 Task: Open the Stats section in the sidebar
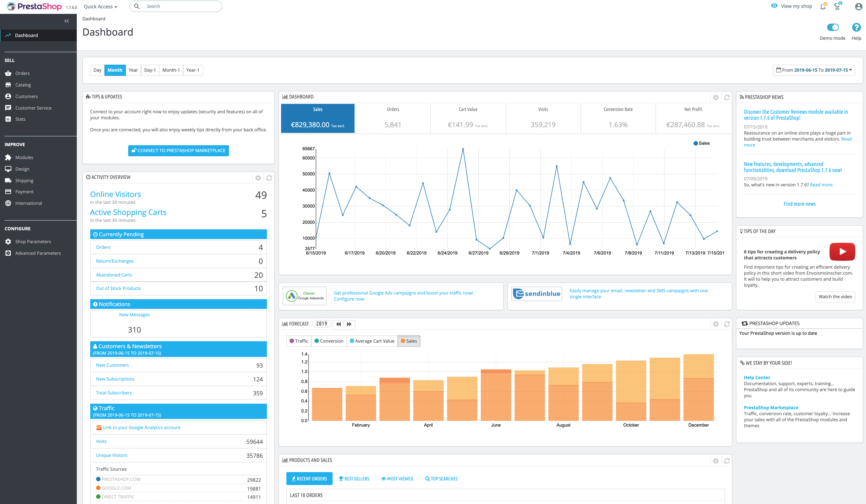[20, 119]
